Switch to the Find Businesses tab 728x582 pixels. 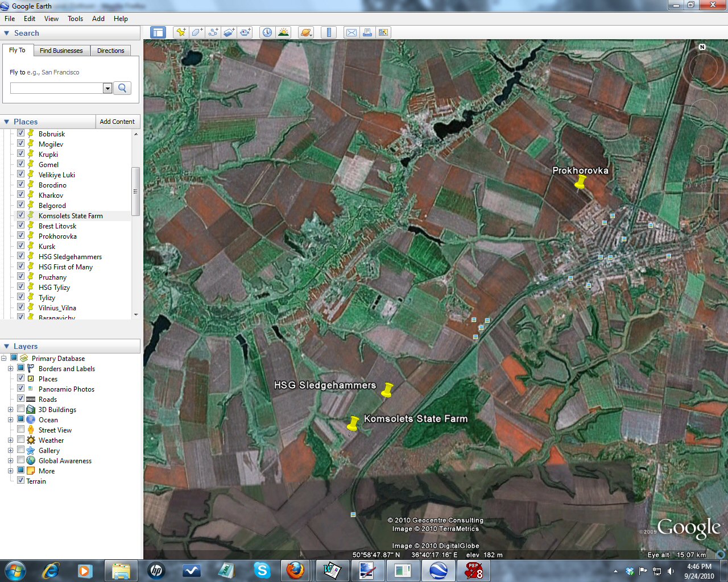point(61,51)
